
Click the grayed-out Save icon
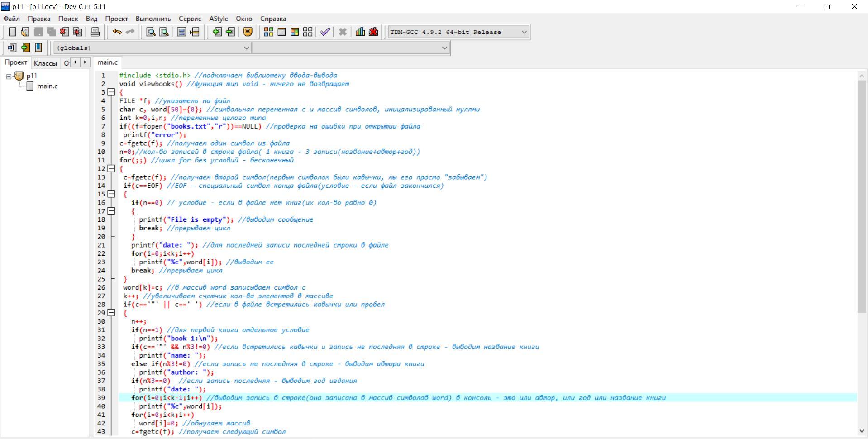point(38,32)
